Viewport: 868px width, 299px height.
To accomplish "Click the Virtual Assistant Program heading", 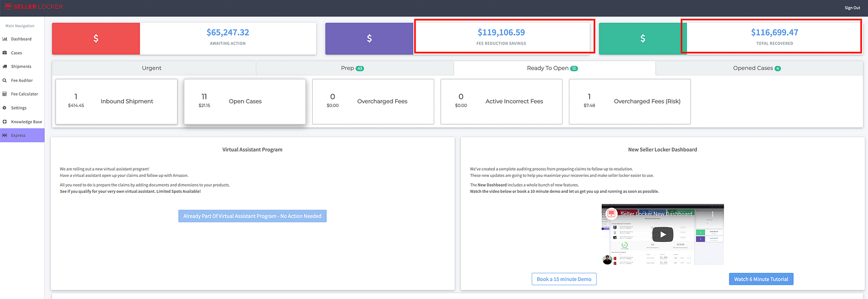I will [x=252, y=150].
